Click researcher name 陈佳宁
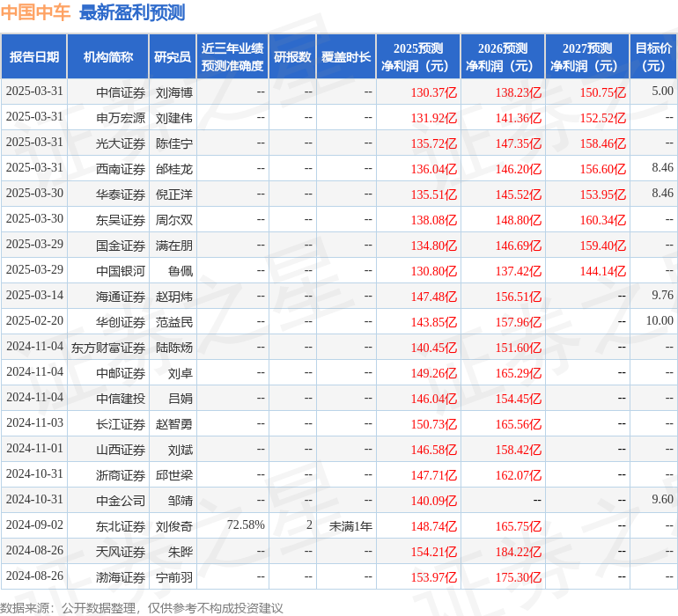The height and width of the screenshot is (616, 678). [x=174, y=143]
